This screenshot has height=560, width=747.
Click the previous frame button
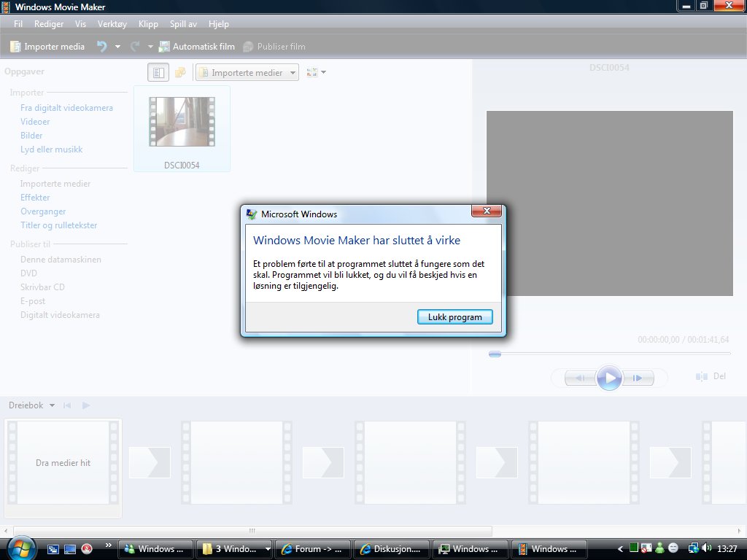[x=580, y=378]
